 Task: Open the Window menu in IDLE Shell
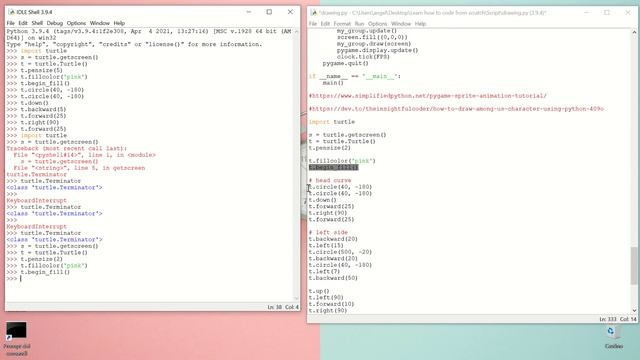(100, 23)
